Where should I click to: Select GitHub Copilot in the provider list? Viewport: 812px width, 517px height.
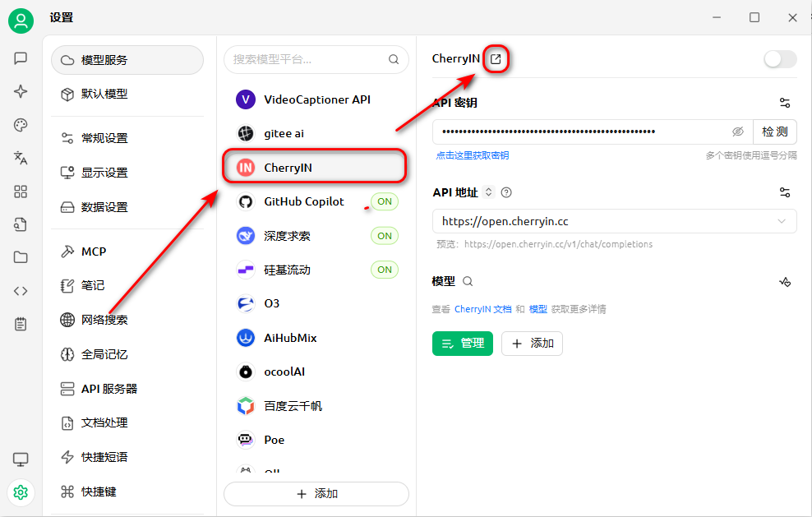(316, 202)
